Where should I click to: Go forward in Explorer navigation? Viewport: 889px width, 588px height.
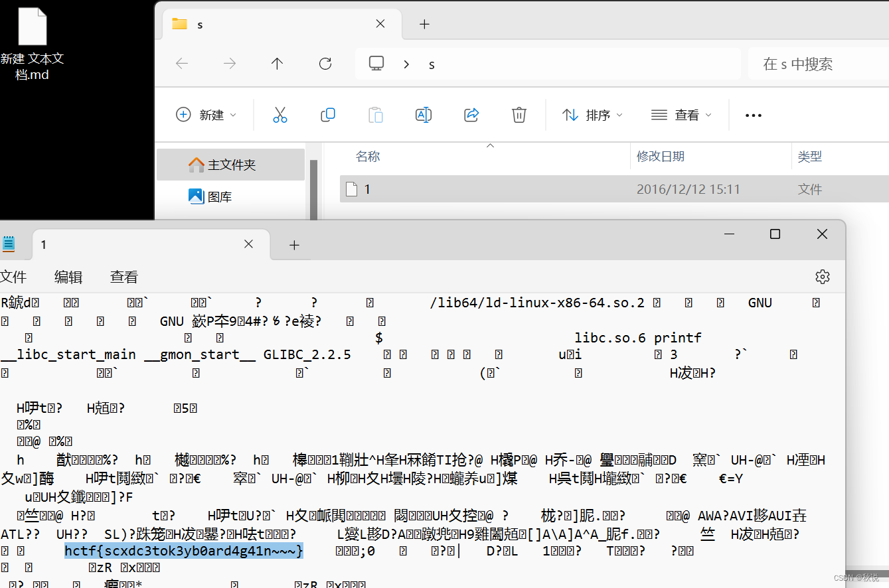pos(230,64)
